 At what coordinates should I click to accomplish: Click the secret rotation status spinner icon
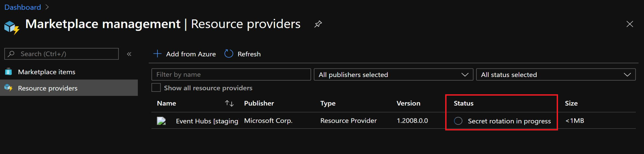[458, 121]
